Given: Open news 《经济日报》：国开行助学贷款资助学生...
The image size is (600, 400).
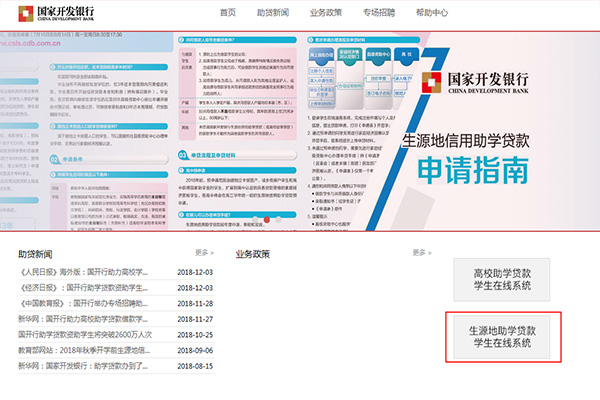Looking at the screenshot, I should coord(83,288).
